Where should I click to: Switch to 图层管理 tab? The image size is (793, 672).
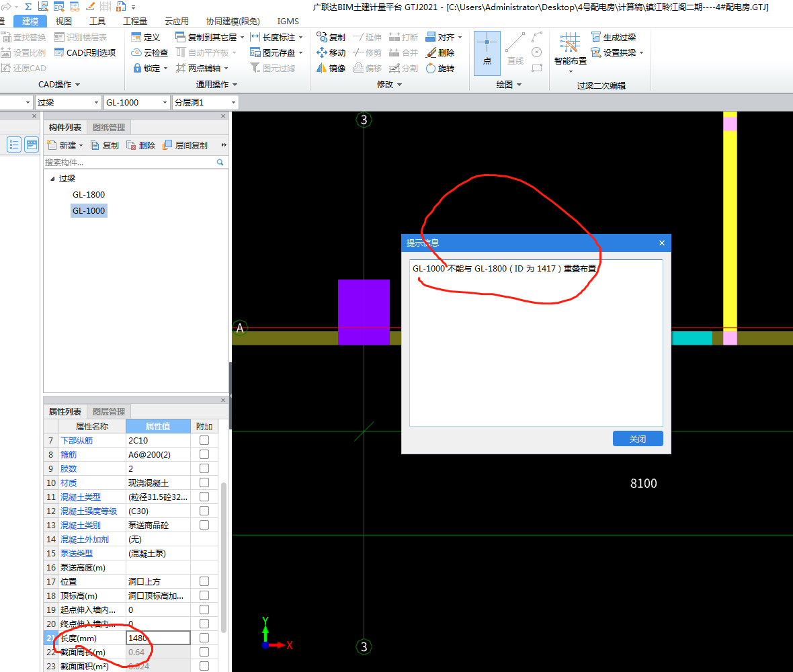109,411
